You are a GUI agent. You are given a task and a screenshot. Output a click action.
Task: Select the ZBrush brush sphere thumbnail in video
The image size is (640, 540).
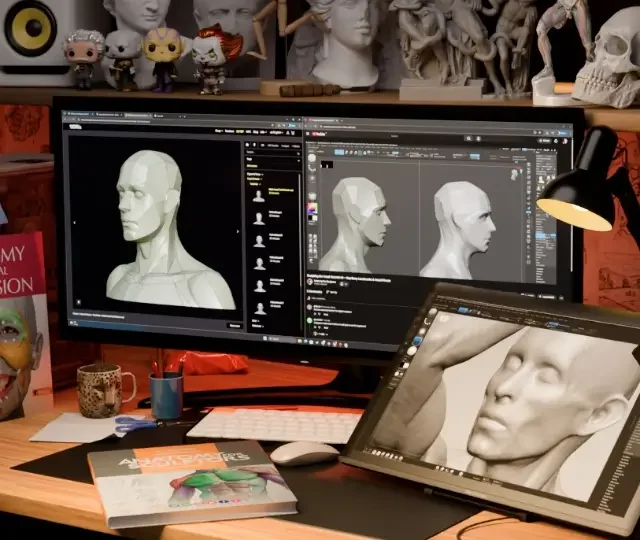point(312,158)
